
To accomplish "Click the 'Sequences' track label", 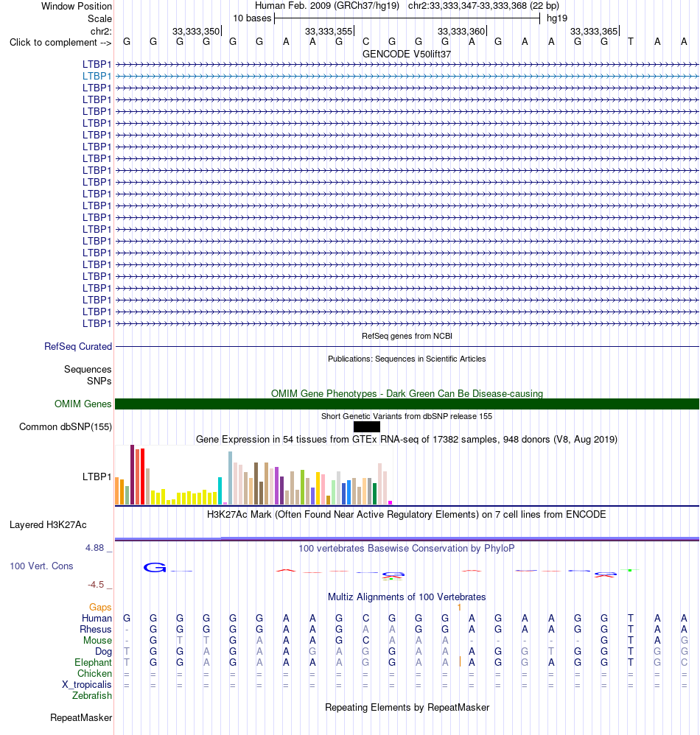I will [88, 370].
